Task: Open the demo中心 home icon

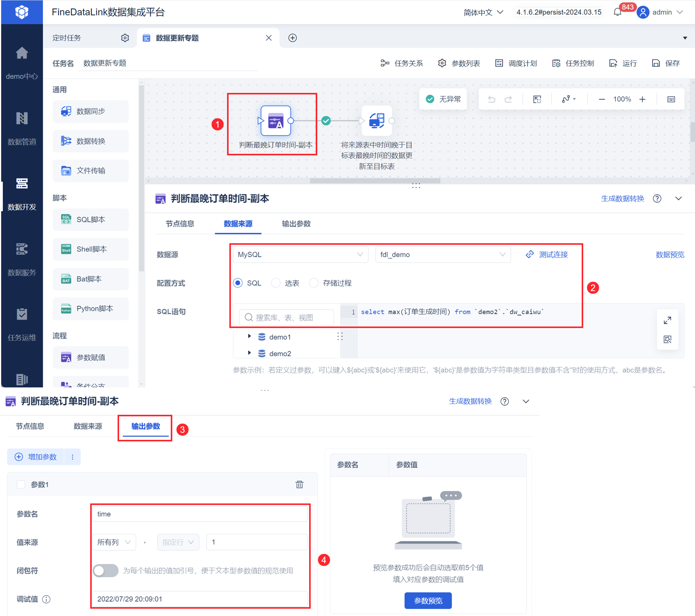Action: click(x=22, y=53)
